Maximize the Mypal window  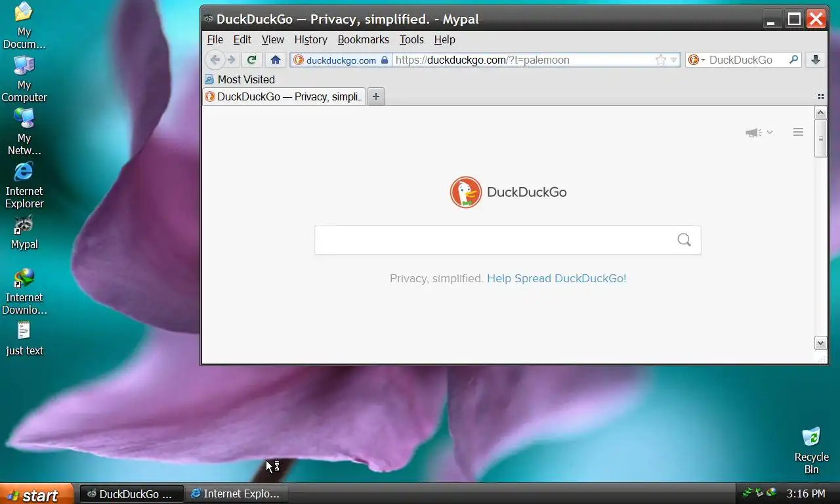pyautogui.click(x=794, y=19)
